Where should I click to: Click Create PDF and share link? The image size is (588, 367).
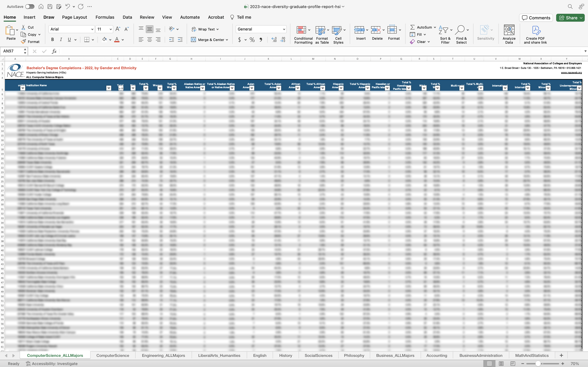point(535,34)
